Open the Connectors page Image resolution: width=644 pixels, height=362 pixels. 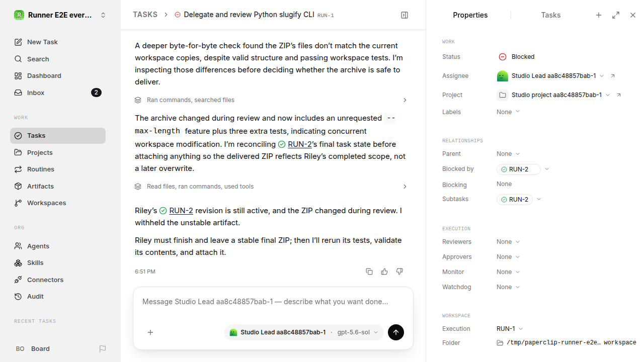click(x=58, y=280)
